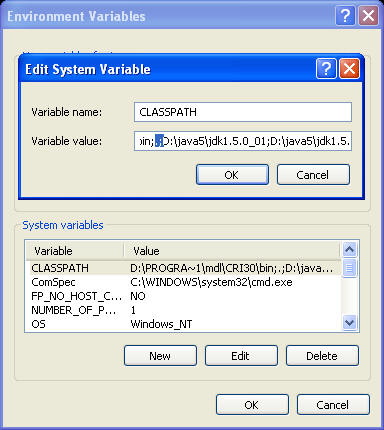Click the system variables scrollbar thumb
384x430 pixels.
click(349, 268)
